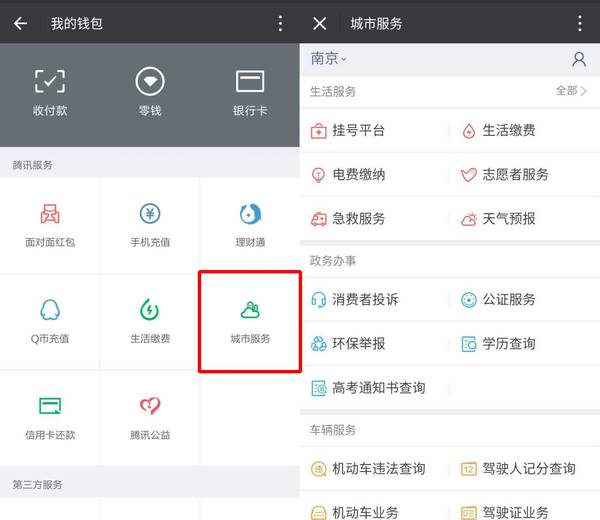This screenshot has height=520, width=600.
Task: Go back from 我的钱包 page
Action: [x=20, y=23]
